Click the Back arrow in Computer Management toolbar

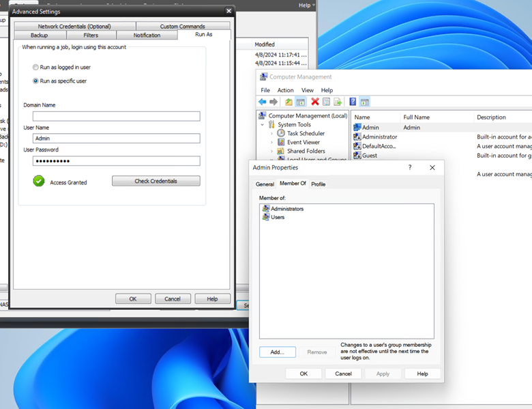263,102
